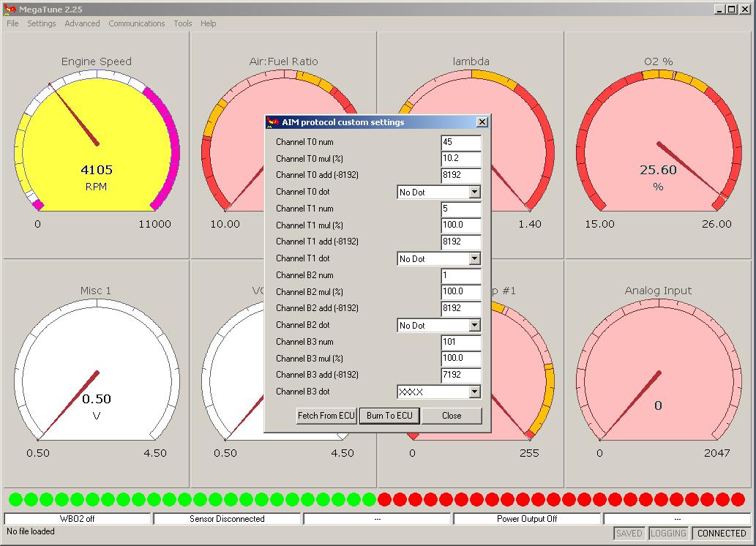The image size is (756, 546).
Task: Expand the Channel B3 dot dropdown
Action: 474,392
